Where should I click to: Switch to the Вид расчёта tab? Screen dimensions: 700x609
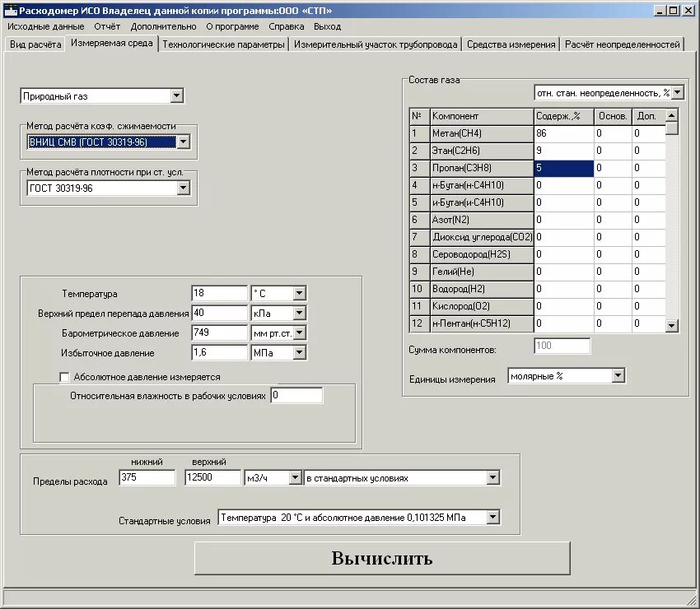tap(35, 44)
